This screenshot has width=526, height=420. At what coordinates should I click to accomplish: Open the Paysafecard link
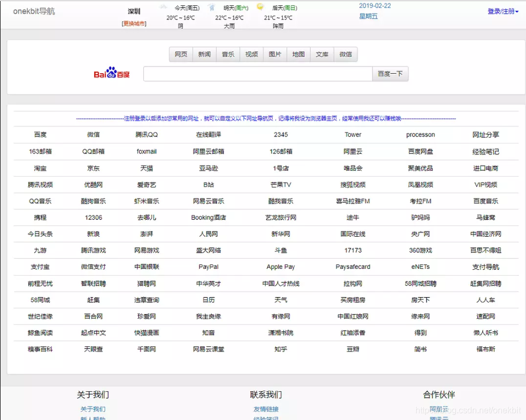click(x=353, y=267)
